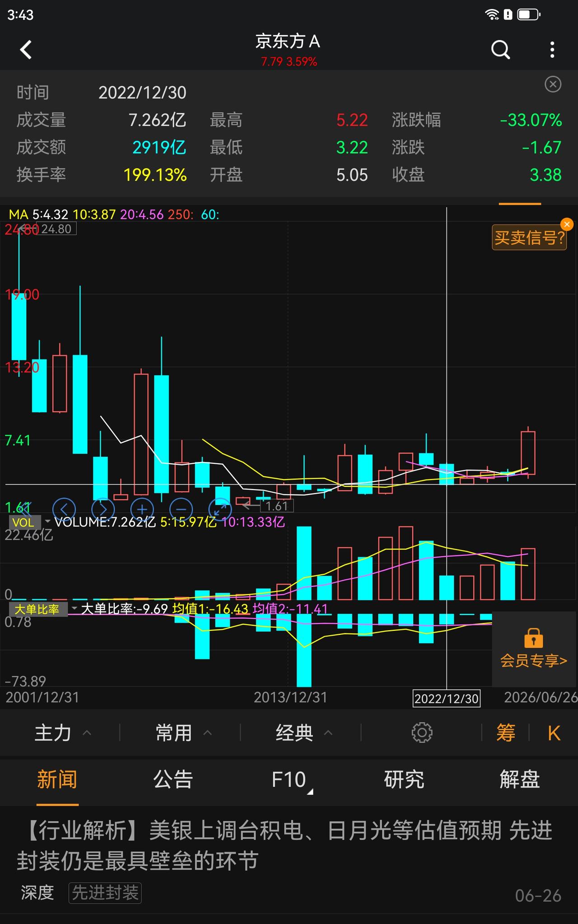Zoom out the K-line with minus icon
The width and height of the screenshot is (578, 924).
point(181,509)
